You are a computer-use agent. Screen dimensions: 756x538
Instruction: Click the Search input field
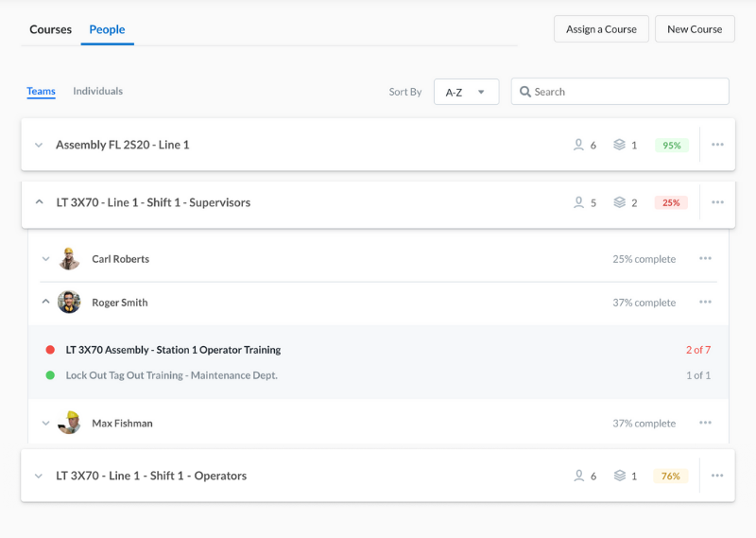(624, 92)
